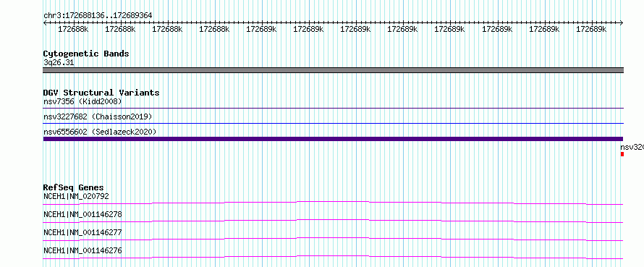Click the NCEH1|NM_001146277 transcript label
This screenshot has height=267, width=644.
[82, 232]
